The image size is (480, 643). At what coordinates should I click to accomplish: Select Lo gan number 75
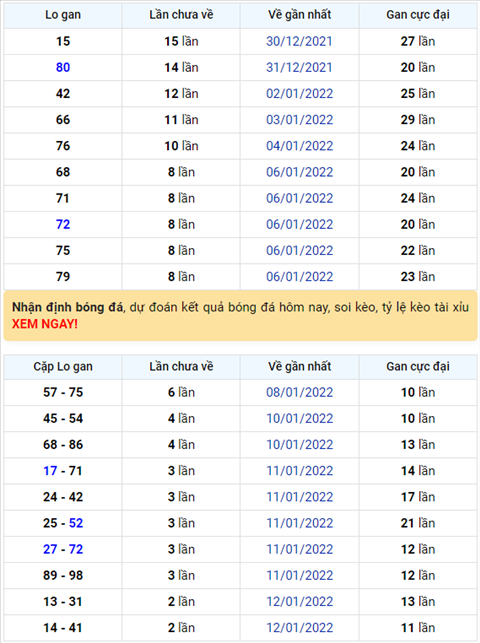63,251
